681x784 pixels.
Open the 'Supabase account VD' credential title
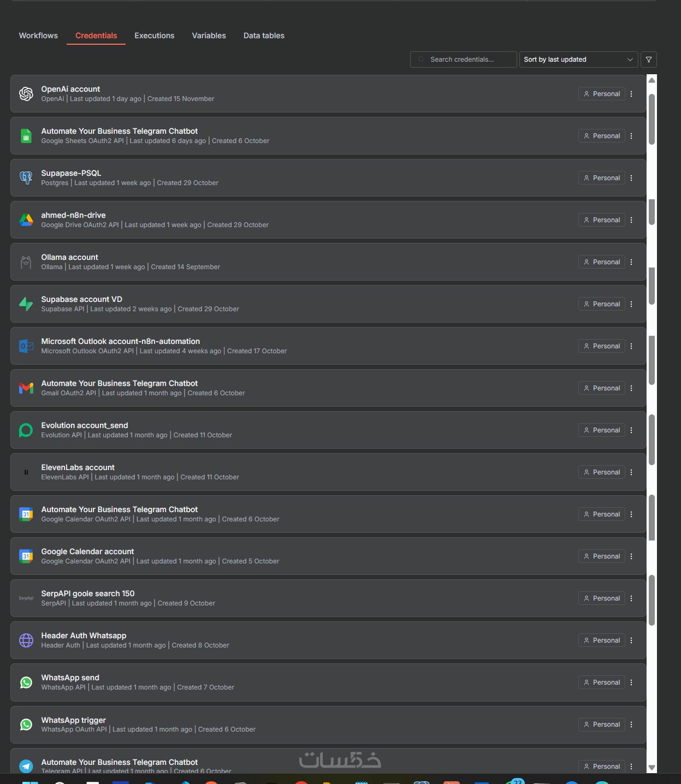click(x=81, y=299)
